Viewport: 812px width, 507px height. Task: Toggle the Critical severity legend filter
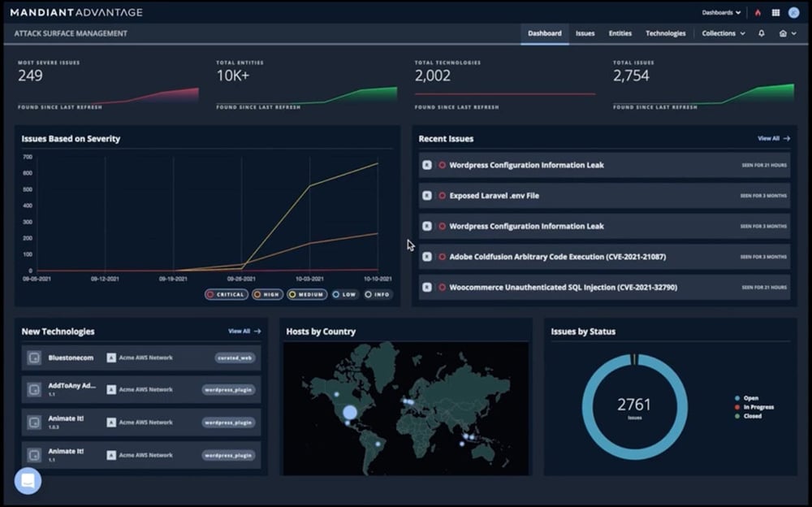[226, 294]
